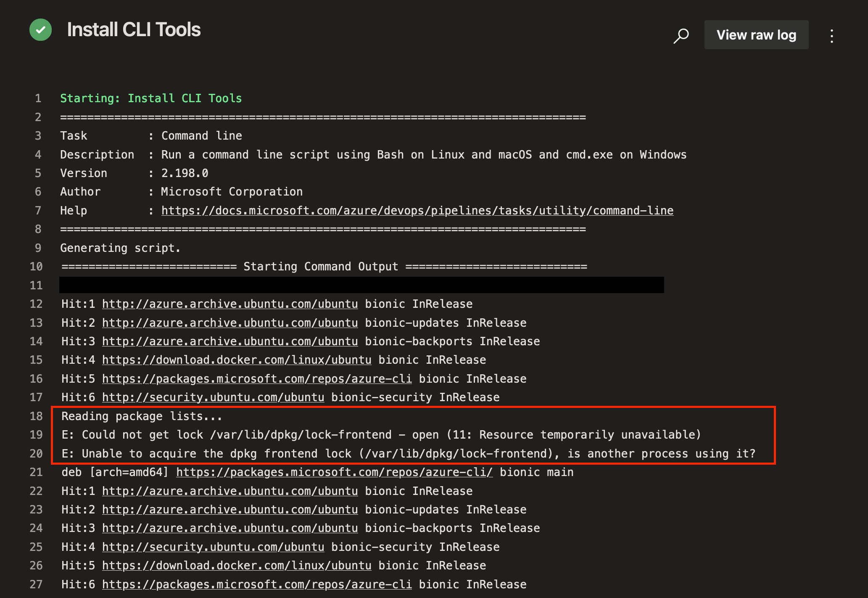Open download.docker.com link on line 26
This screenshot has width=868, height=598.
(x=237, y=566)
